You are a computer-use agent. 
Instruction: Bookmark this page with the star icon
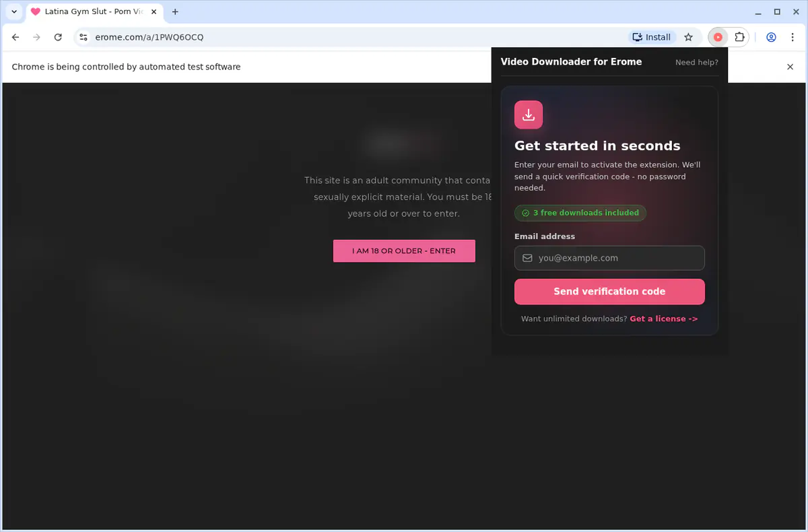pos(688,37)
